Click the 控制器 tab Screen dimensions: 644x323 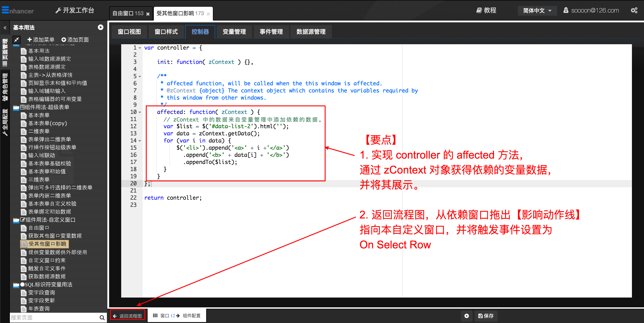[x=201, y=32]
